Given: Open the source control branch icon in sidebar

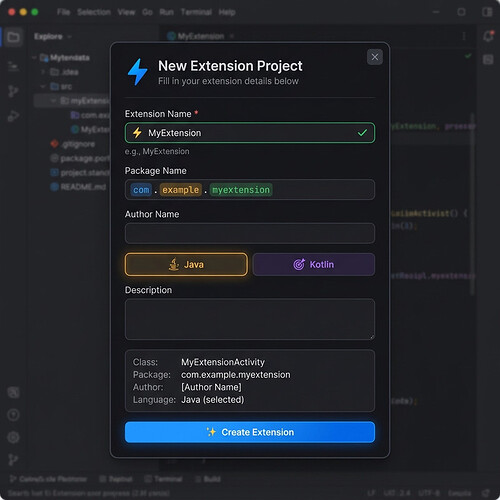Looking at the screenshot, I should (13, 91).
